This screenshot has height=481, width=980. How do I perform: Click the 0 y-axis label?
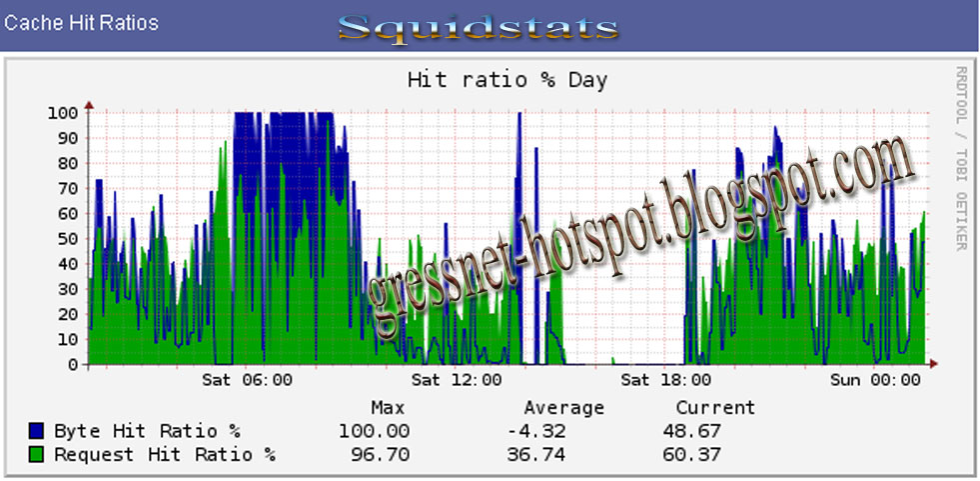[x=73, y=364]
